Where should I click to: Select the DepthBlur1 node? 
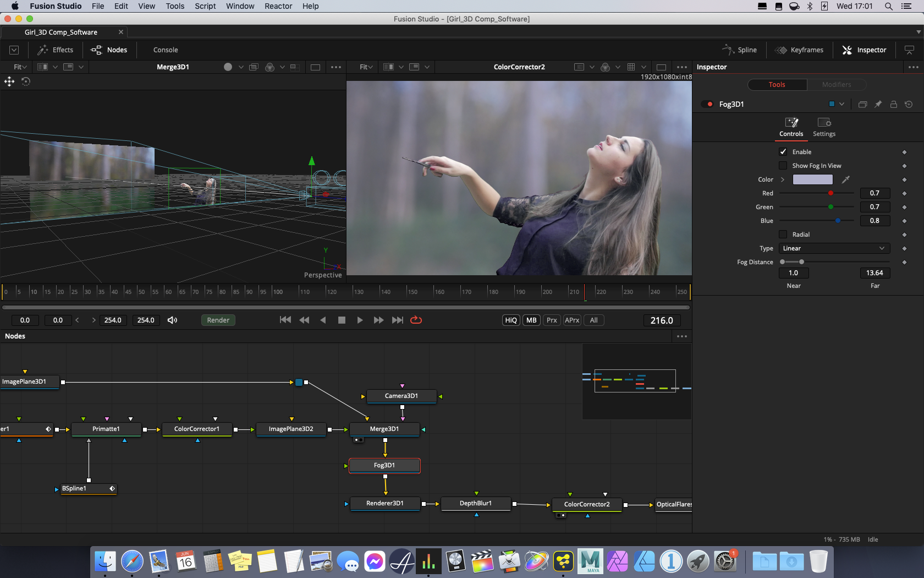pyautogui.click(x=476, y=504)
